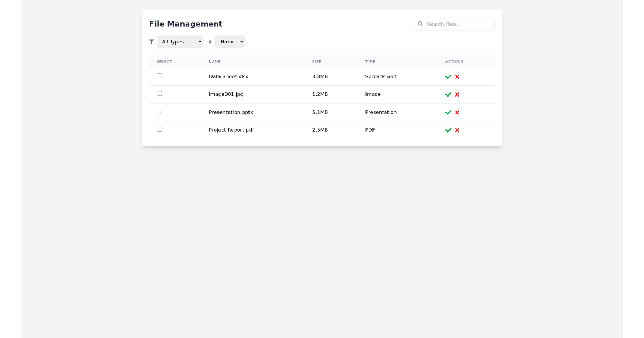Click the SELECT column header
Viewport: 644px width, 338px height.
pyautogui.click(x=164, y=61)
